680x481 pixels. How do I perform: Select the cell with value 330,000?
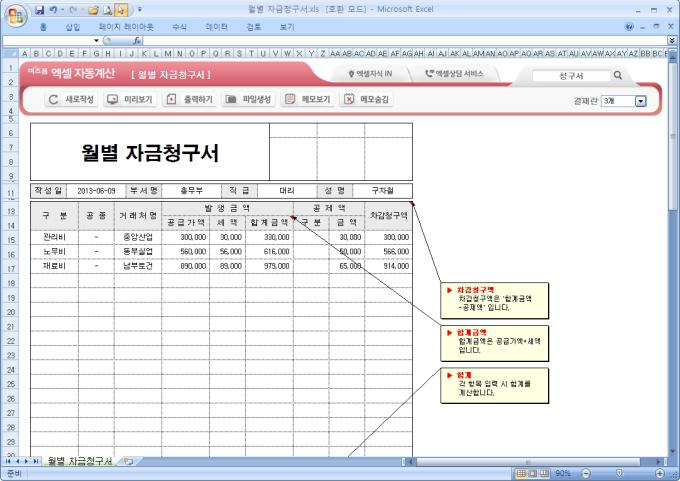[x=269, y=237]
